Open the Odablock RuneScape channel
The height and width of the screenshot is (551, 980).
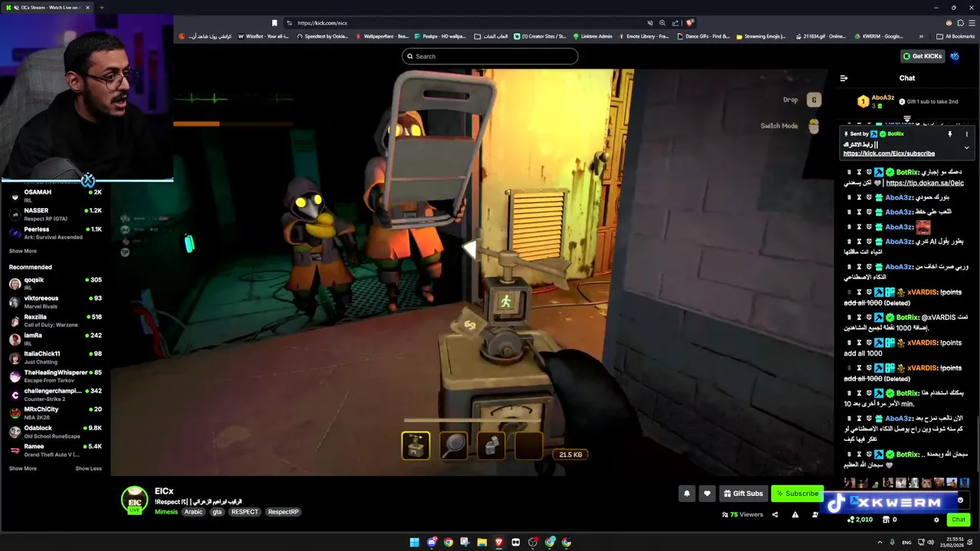[x=55, y=432]
